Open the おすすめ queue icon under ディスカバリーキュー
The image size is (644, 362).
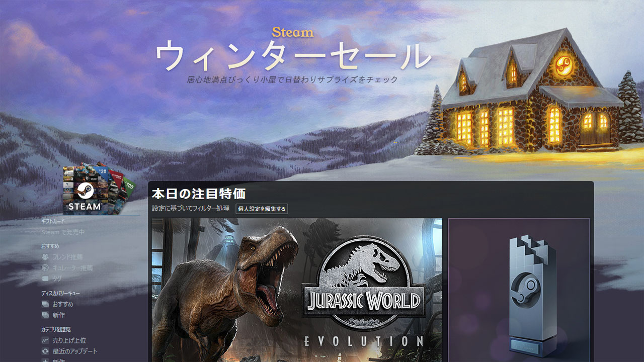coord(45,304)
